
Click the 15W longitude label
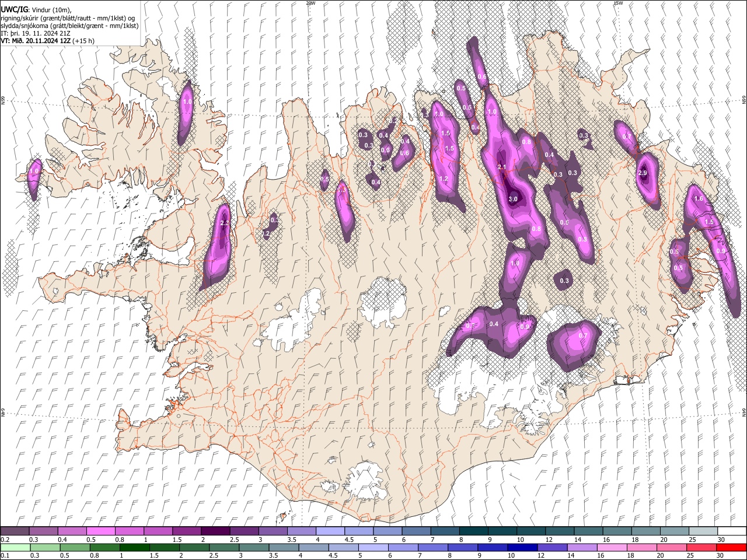(618, 3)
